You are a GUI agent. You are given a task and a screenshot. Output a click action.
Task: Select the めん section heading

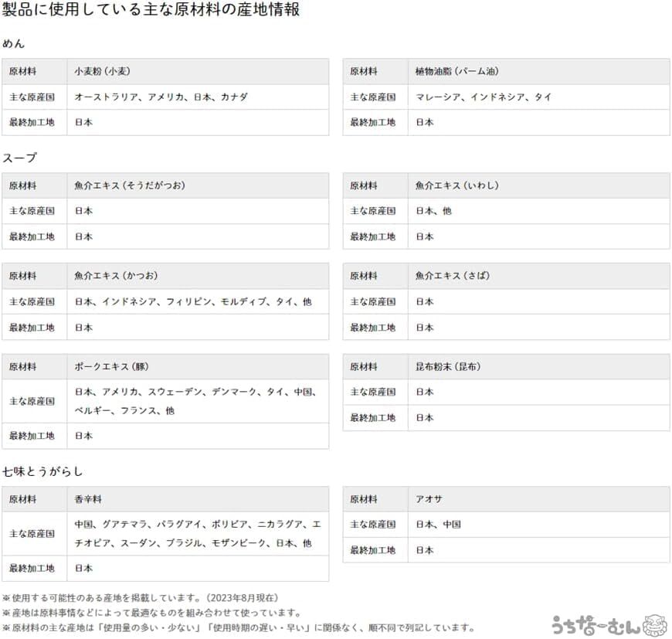pyautogui.click(x=13, y=43)
